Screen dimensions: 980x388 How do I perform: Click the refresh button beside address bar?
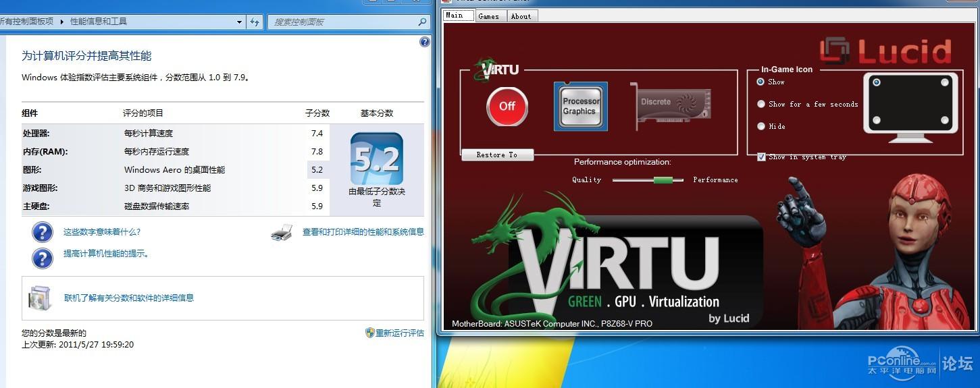255,22
